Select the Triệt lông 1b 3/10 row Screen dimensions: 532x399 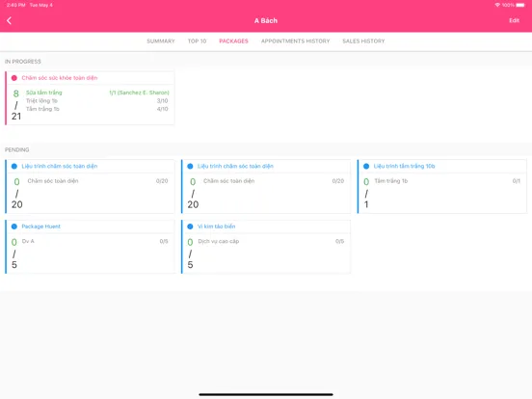(x=97, y=101)
